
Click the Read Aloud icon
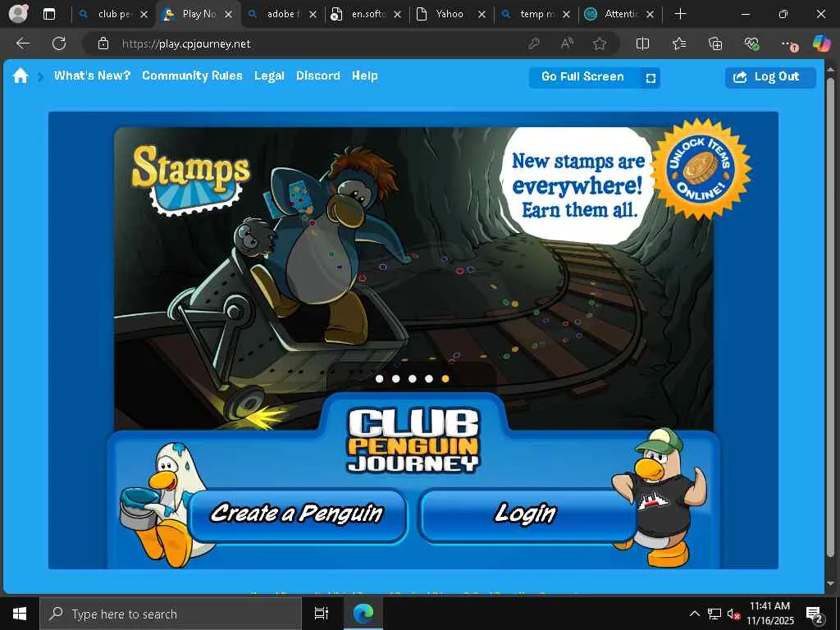coord(567,44)
